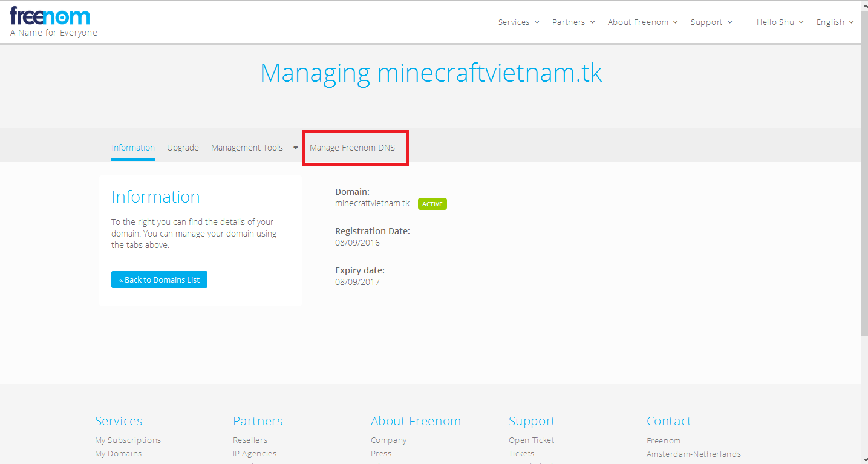
Task: Open the Resellers footer link
Action: [250, 440]
